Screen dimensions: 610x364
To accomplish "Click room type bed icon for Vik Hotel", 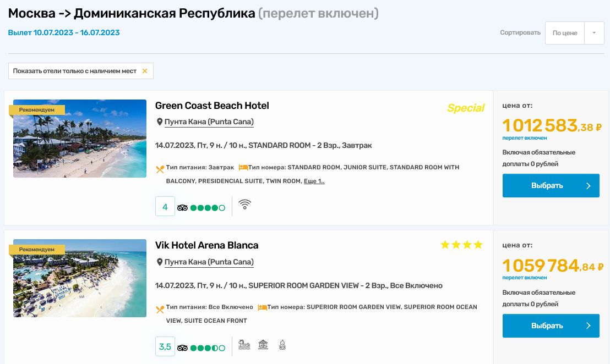I will click(x=262, y=307).
